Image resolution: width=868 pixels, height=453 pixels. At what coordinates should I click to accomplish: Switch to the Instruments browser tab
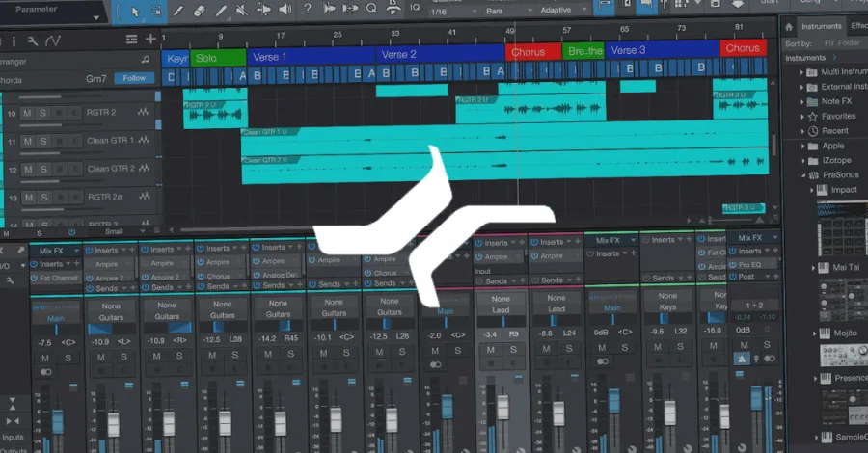pos(821,26)
